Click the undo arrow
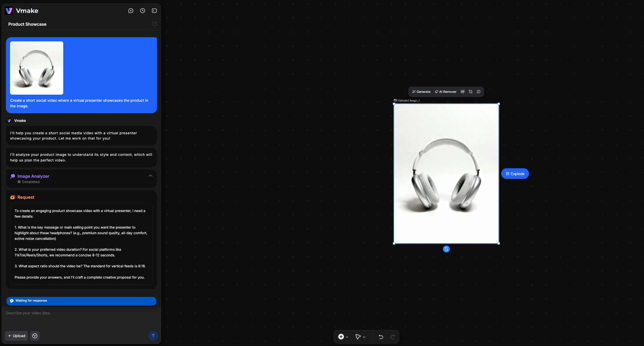The height and width of the screenshot is (346, 644). 381,337
